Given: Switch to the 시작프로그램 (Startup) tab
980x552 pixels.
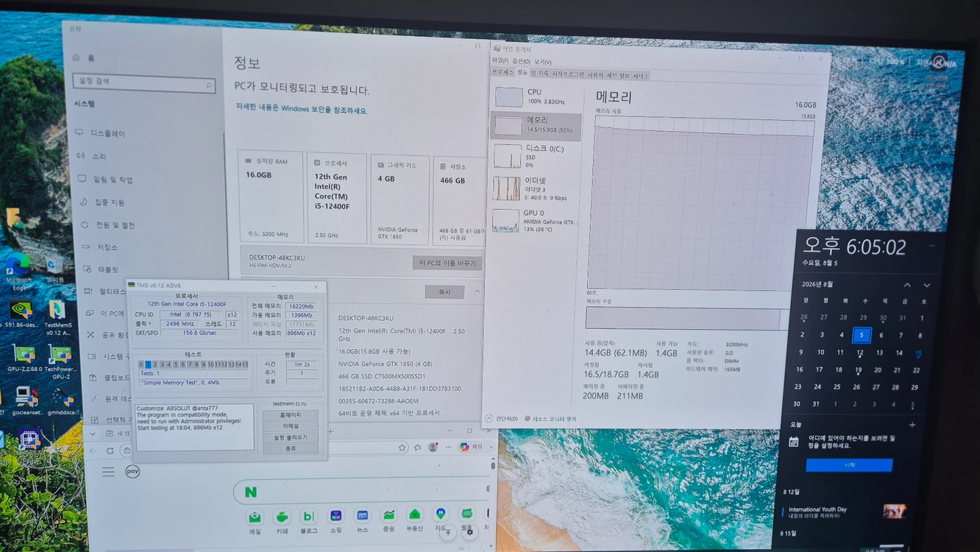Looking at the screenshot, I should [568, 74].
